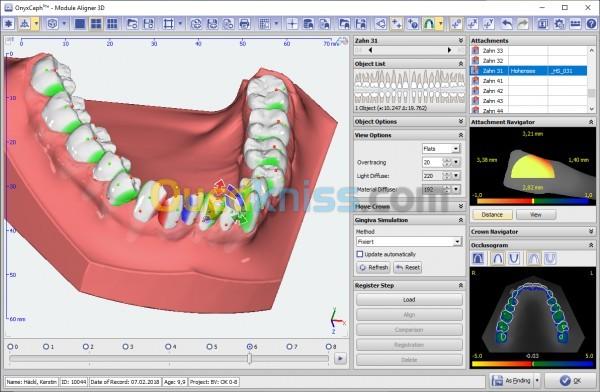Screen dimensions: 600x392
Task: Click the crosshair tool icon
Action: pyautogui.click(x=292, y=24)
